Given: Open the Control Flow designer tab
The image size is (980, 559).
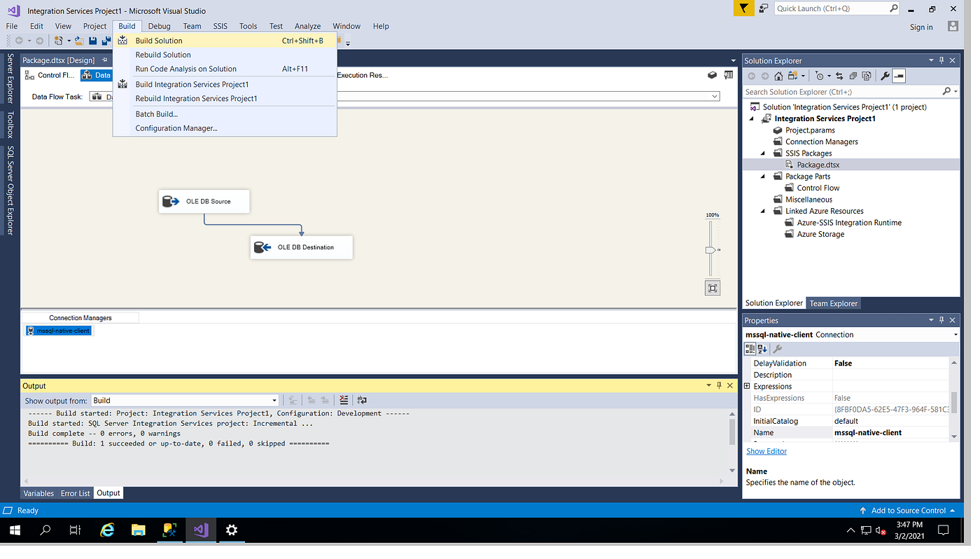Looking at the screenshot, I should pyautogui.click(x=50, y=75).
